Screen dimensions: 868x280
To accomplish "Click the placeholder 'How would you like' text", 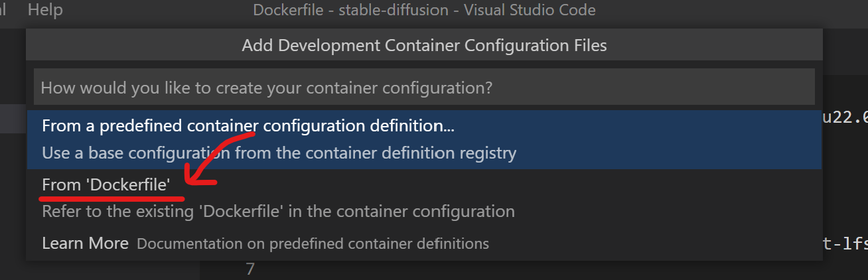I will (x=267, y=87).
